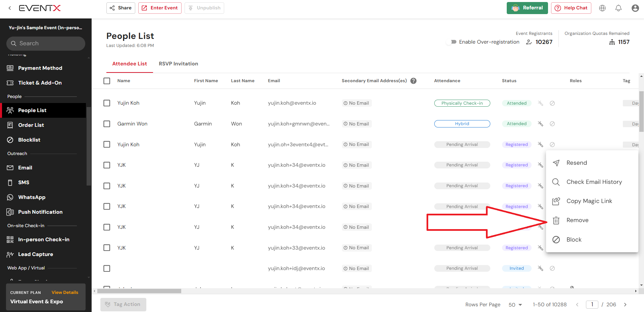Switch to Attendee List tab
644x312 pixels.
(130, 64)
